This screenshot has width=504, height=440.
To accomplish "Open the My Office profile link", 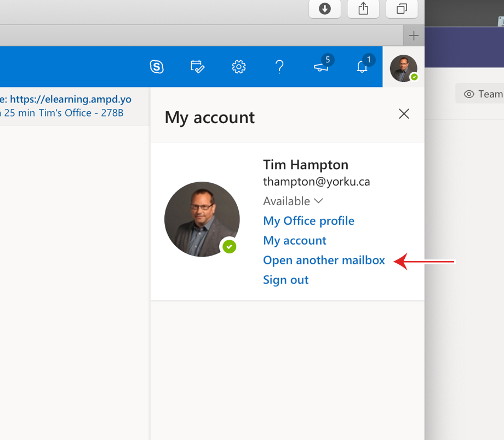I will click(308, 221).
